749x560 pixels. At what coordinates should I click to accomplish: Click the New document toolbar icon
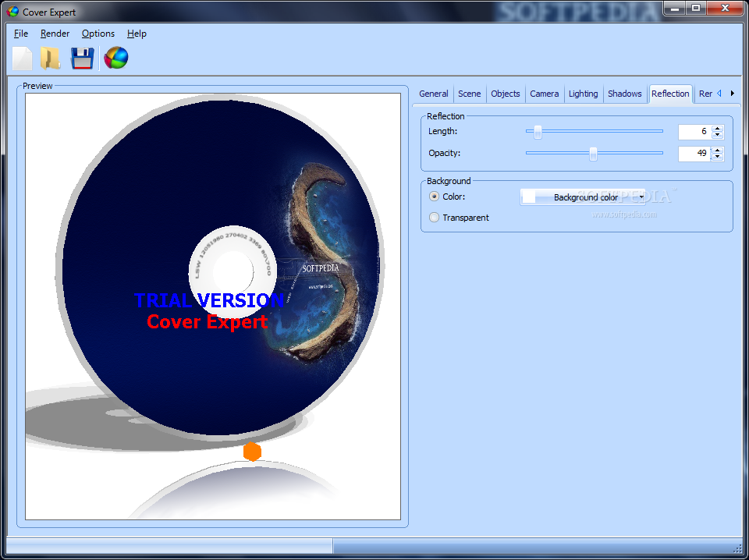tap(23, 58)
